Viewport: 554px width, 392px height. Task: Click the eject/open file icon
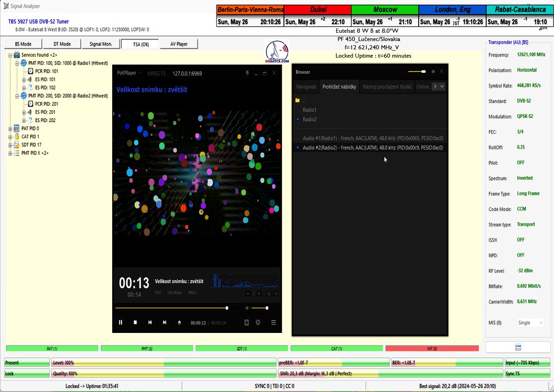coord(180,322)
